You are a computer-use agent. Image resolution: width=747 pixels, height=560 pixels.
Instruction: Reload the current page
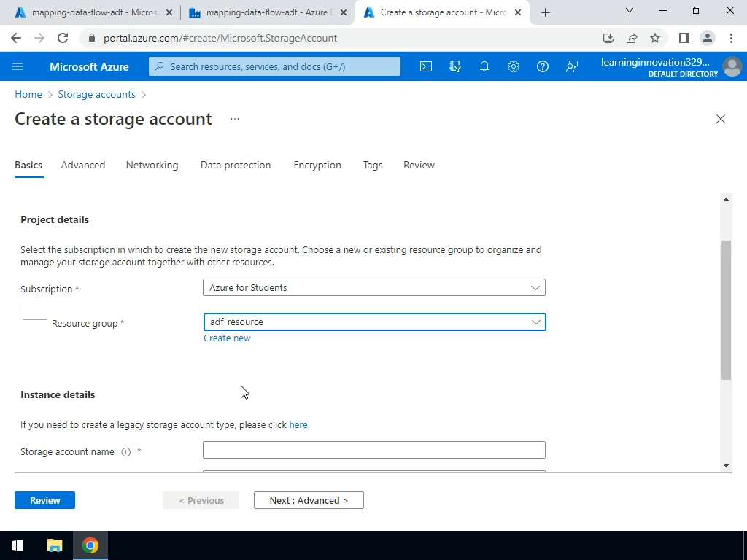point(63,38)
